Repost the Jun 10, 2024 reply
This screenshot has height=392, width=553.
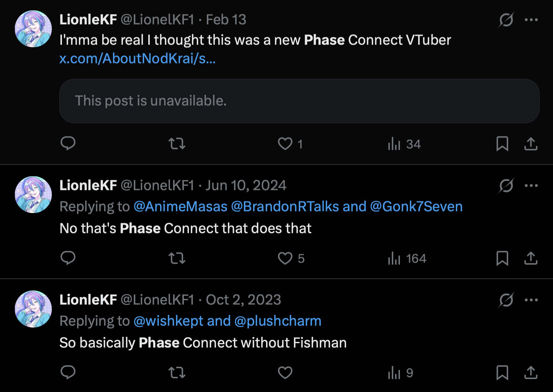[x=177, y=258]
